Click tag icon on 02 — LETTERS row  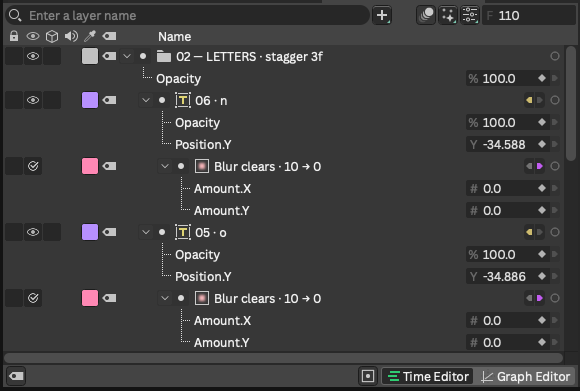[x=109, y=56]
